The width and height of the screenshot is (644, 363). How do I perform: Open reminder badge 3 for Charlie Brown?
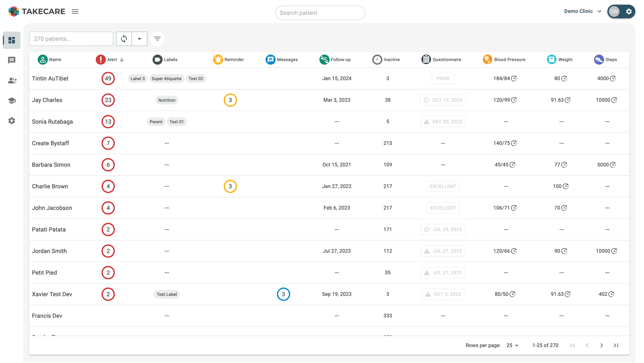click(x=230, y=187)
